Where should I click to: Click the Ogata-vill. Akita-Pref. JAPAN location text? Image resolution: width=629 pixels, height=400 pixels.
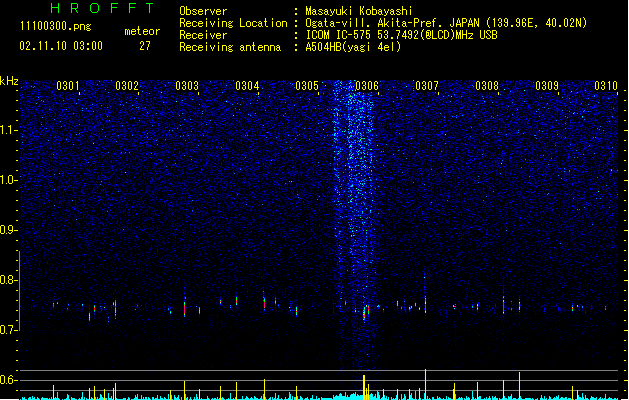click(x=446, y=23)
